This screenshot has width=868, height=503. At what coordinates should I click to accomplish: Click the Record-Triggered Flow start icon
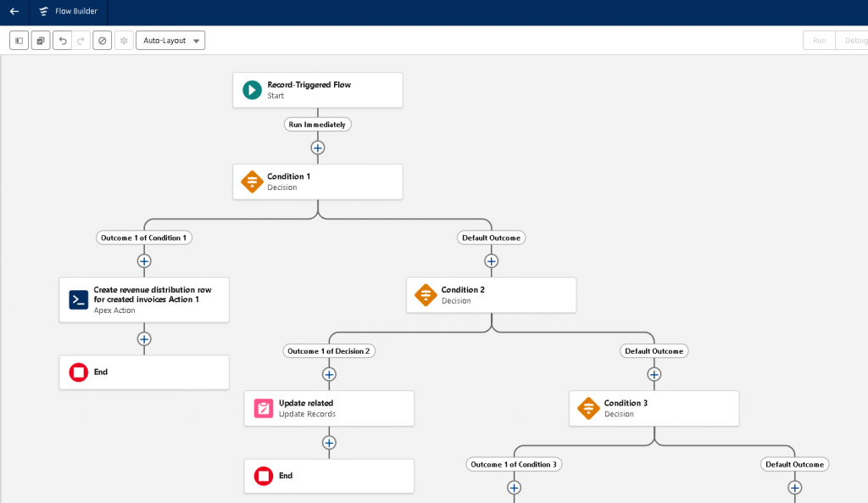pyautogui.click(x=252, y=90)
